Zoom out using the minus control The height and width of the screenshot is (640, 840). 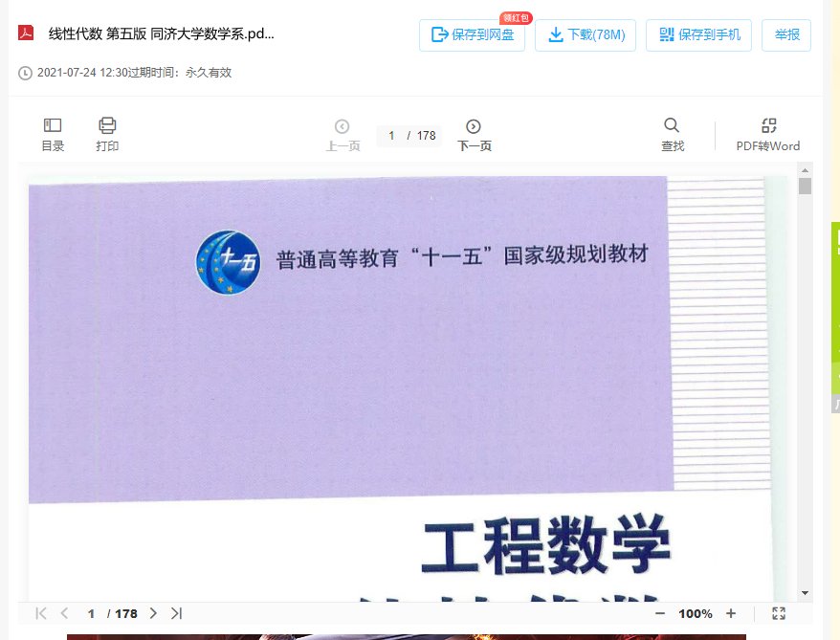pos(659,613)
